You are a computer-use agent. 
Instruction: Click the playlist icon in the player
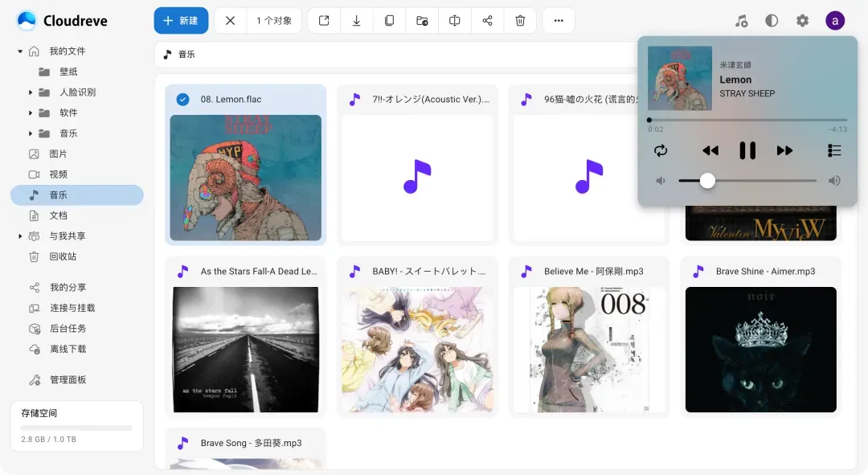[x=834, y=150]
